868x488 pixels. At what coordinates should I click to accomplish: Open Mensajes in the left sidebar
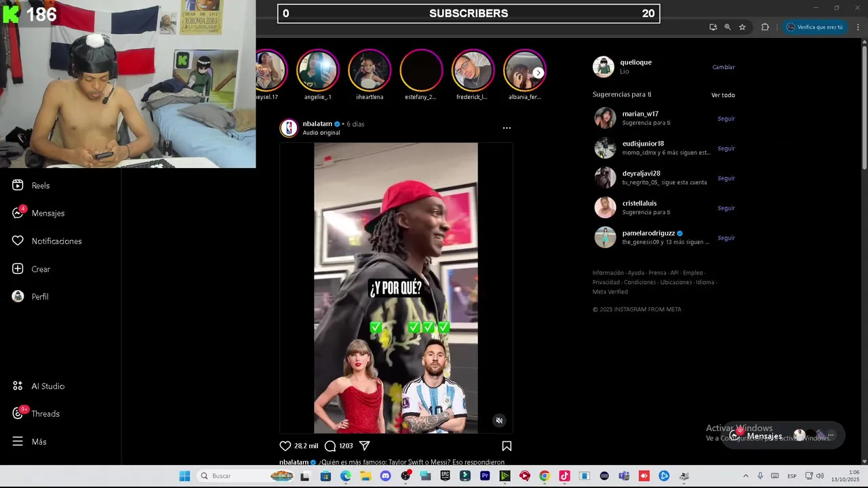(39, 213)
